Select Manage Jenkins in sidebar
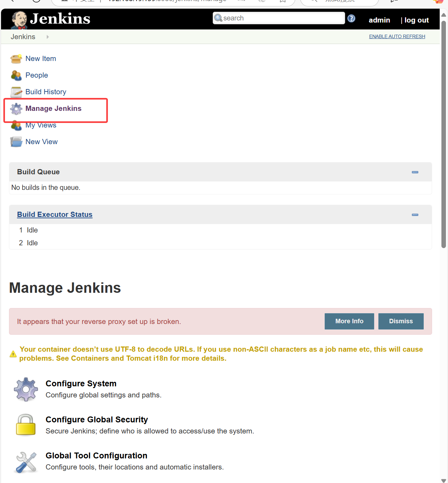This screenshot has height=483, width=448. point(53,108)
